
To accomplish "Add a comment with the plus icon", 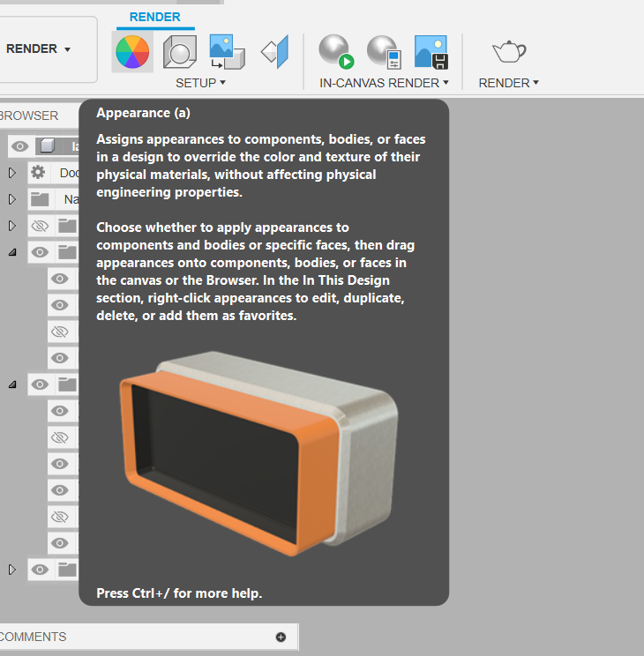I will point(281,637).
